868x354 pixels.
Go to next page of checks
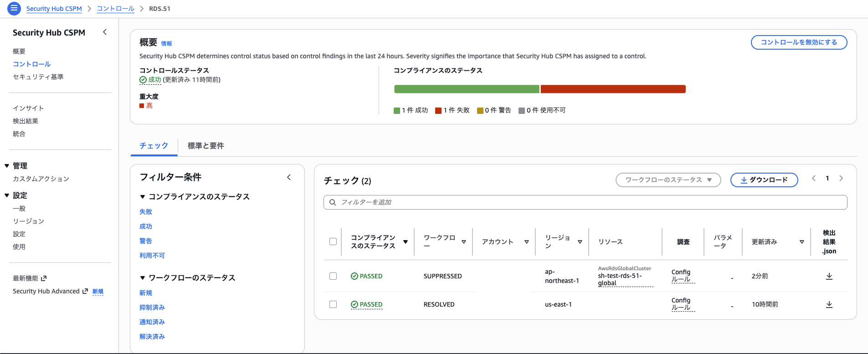pyautogui.click(x=841, y=178)
